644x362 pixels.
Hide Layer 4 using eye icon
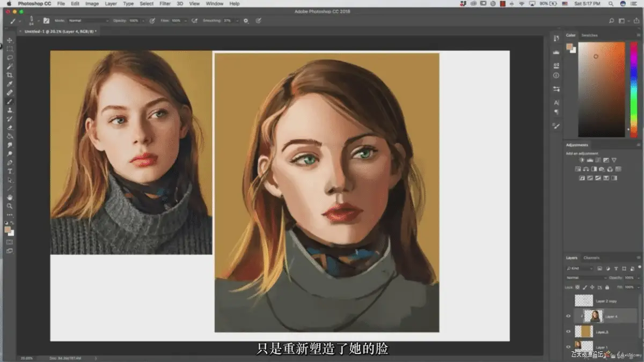point(568,316)
